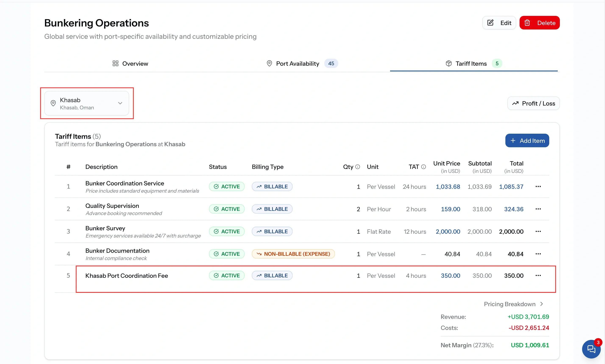Viewport: 605px width, 364px height.
Task: Switch to the Overview tab
Action: pyautogui.click(x=130, y=64)
